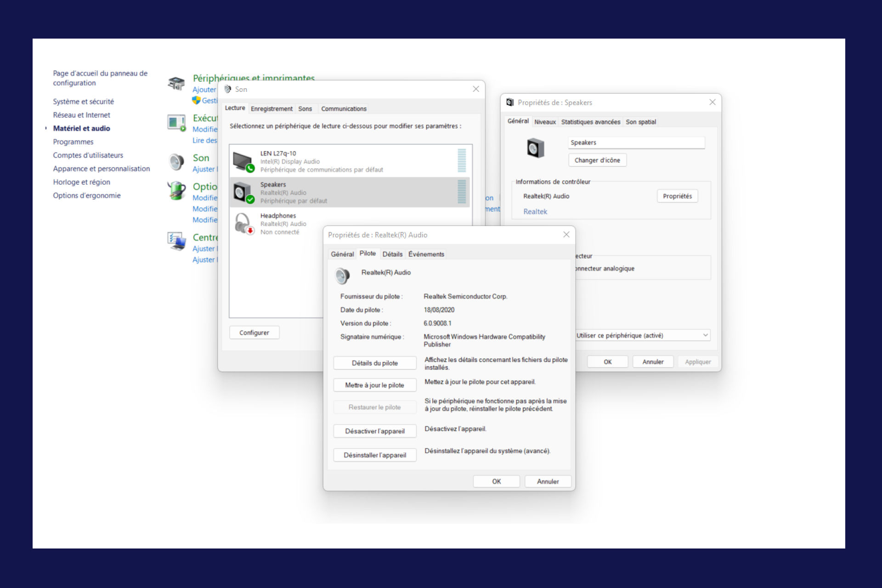Viewport: 882px width, 588px height.
Task: Click the driver version value 6.0.9008.1
Action: [437, 323]
